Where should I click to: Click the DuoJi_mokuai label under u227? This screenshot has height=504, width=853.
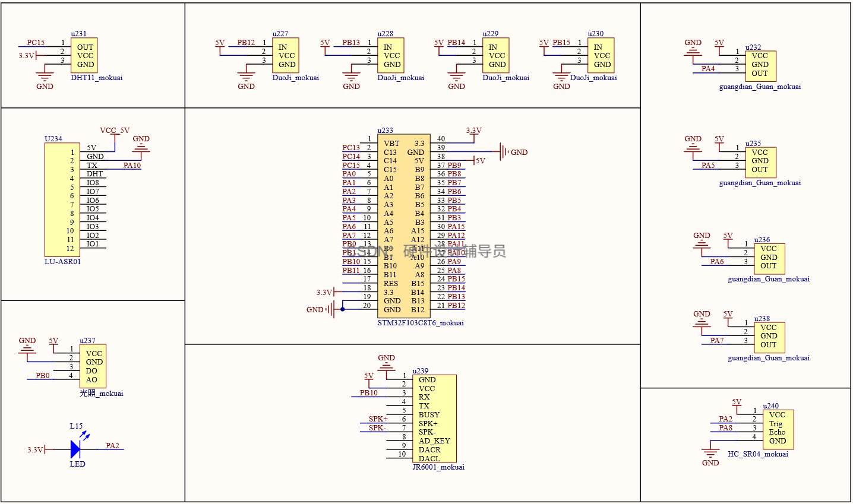coord(296,78)
